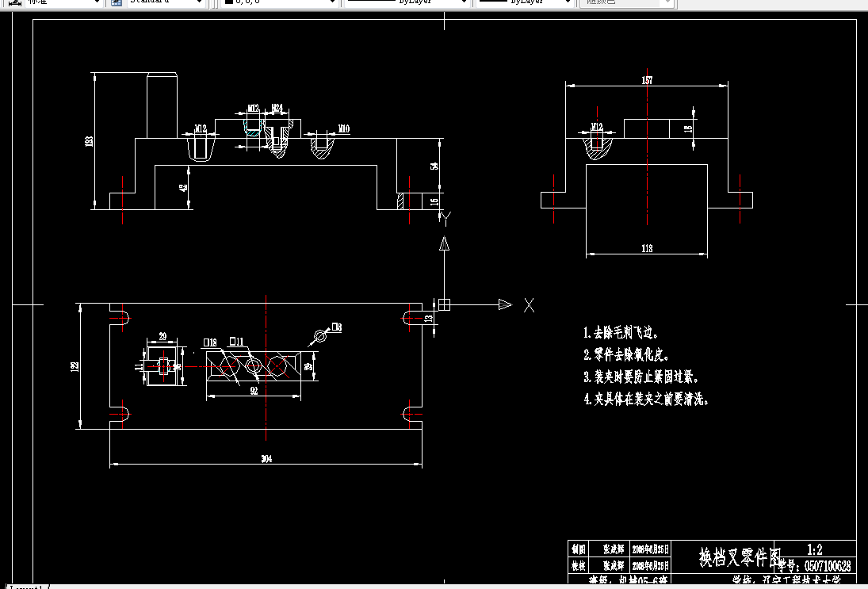Select the M12 annotation next to M24
The height and width of the screenshot is (589, 868).
252,107
